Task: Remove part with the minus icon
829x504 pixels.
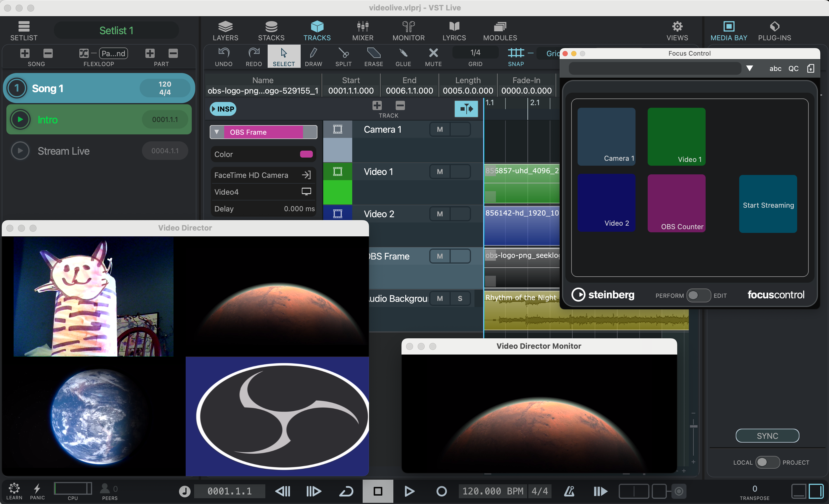Action: click(173, 53)
